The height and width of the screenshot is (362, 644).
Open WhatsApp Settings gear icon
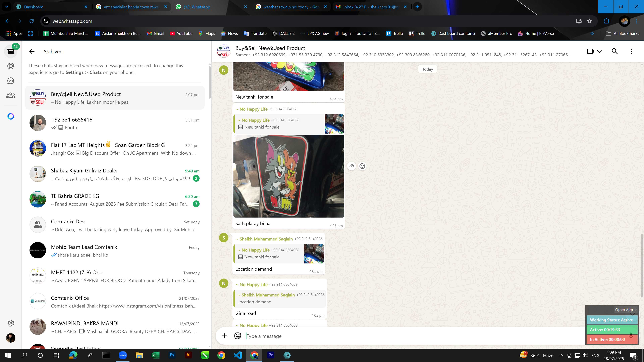pos(11,323)
